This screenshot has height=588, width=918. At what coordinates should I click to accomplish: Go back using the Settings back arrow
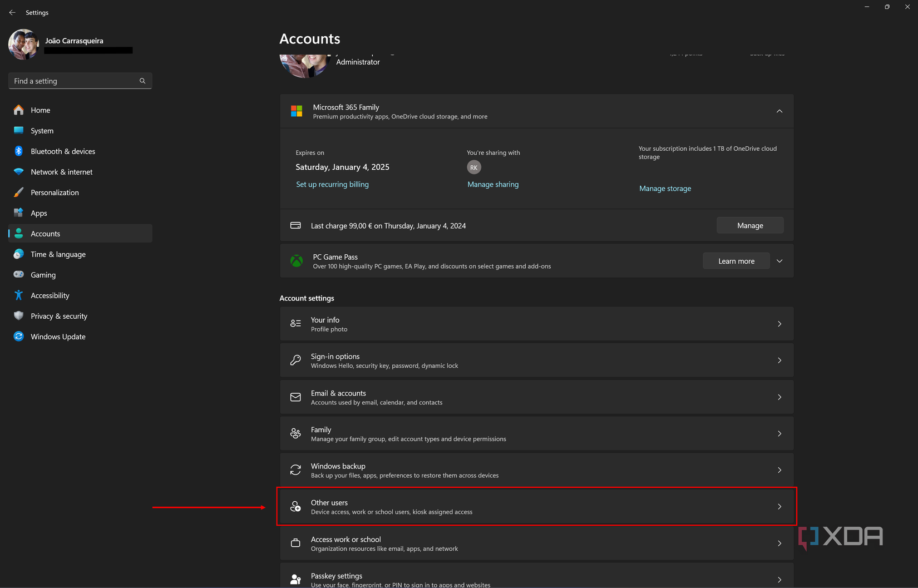pyautogui.click(x=12, y=12)
